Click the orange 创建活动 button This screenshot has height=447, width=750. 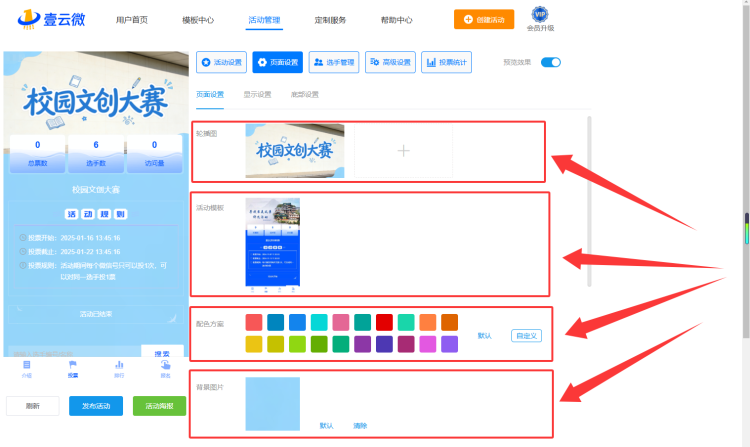[x=484, y=20]
